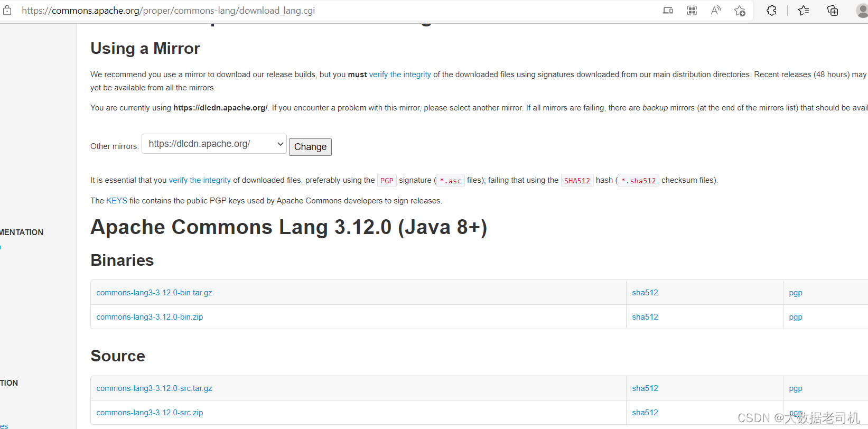Click the '*.sha512' code label
The height and width of the screenshot is (429, 868).
click(x=638, y=181)
